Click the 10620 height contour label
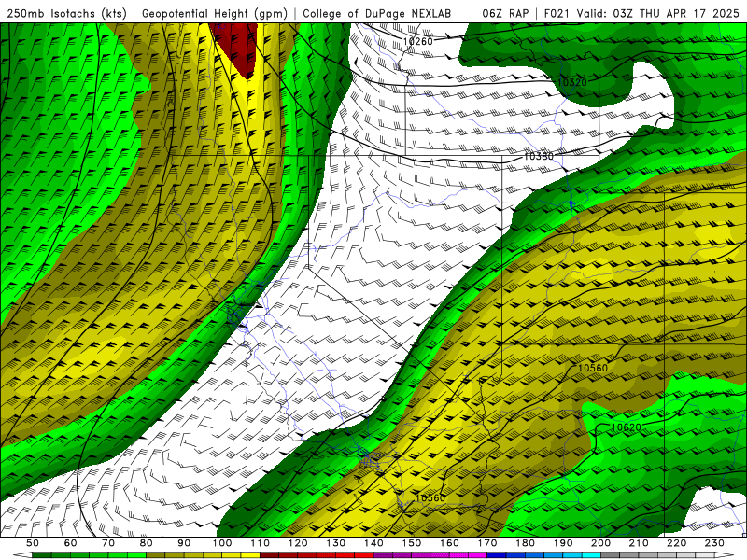The image size is (747, 560). pyautogui.click(x=626, y=427)
